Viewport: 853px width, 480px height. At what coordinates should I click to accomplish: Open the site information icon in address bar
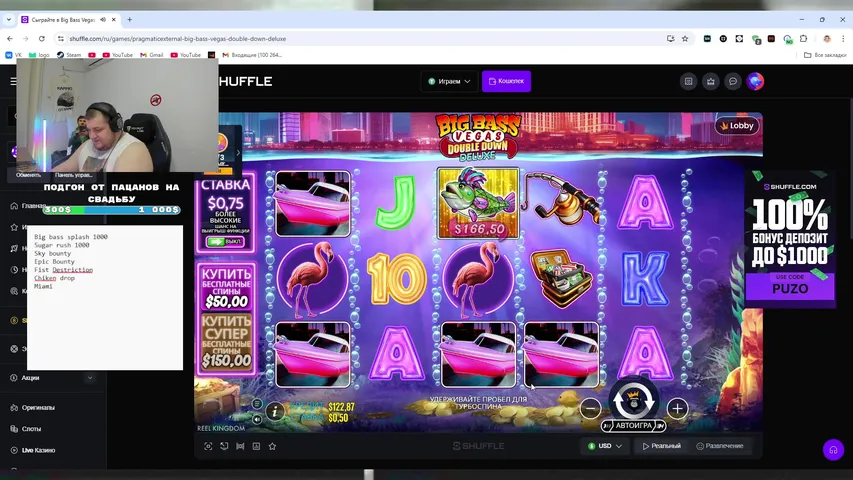coord(61,39)
